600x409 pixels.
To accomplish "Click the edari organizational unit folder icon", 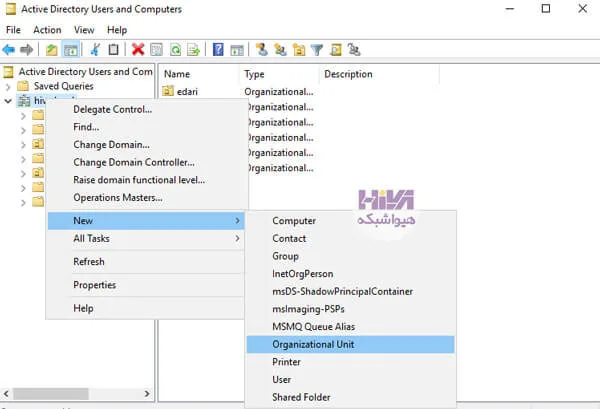I will [168, 91].
